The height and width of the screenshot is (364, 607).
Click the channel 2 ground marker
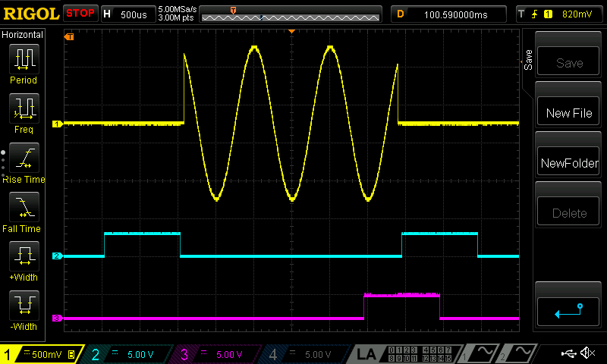(58, 256)
